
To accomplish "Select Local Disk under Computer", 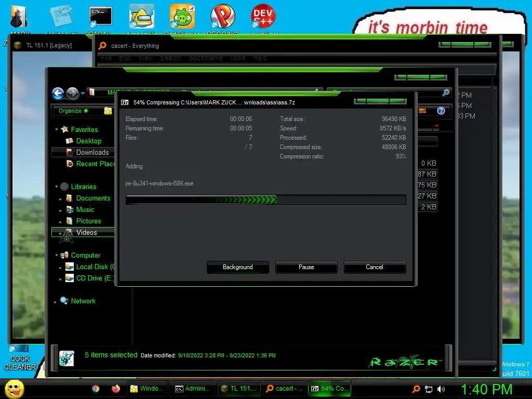I will [x=95, y=267].
